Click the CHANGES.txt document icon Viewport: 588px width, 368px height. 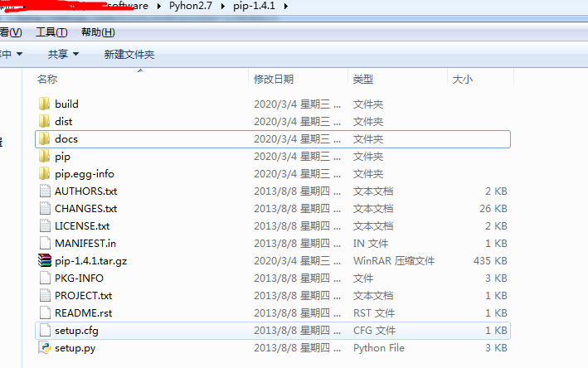click(45, 209)
